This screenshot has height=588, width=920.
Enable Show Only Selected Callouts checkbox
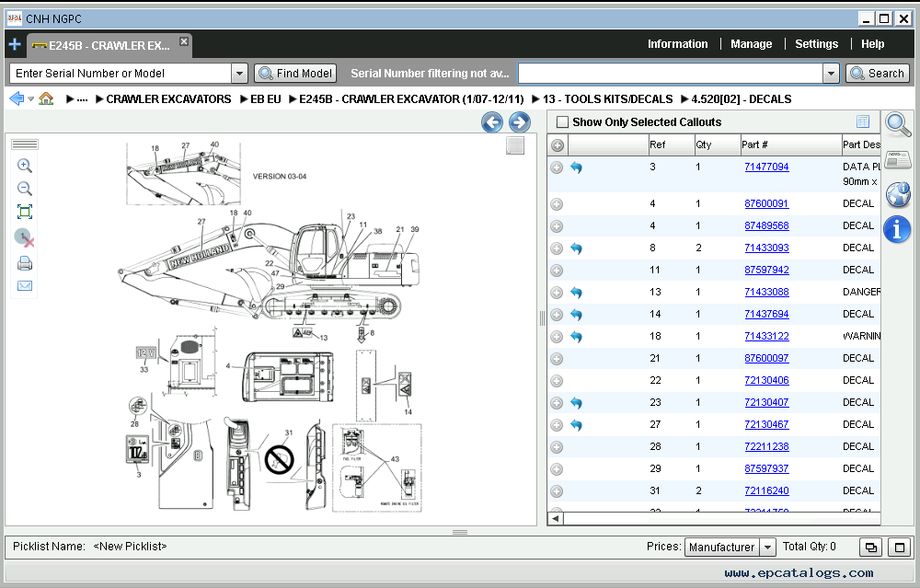pos(562,122)
